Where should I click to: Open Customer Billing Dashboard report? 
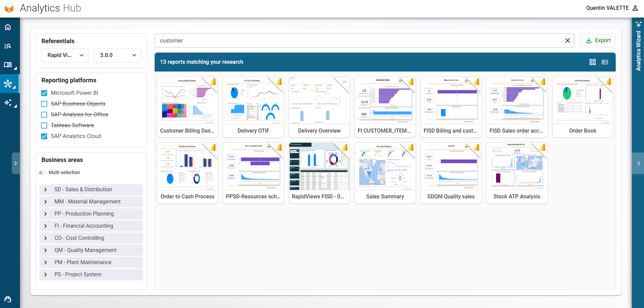click(187, 107)
